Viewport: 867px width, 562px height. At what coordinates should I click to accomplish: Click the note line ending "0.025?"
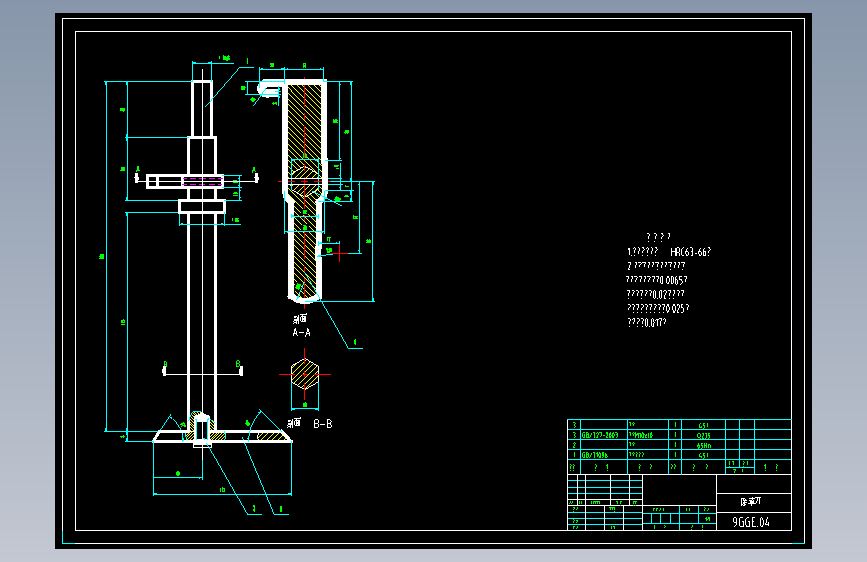click(x=658, y=308)
